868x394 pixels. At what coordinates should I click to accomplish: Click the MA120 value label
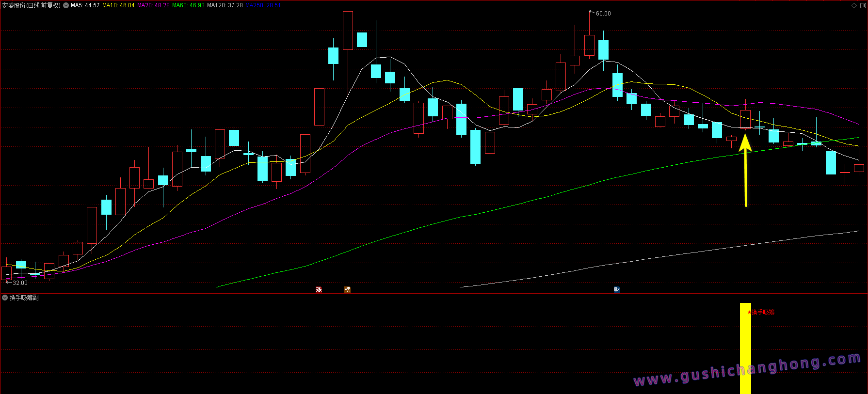click(x=225, y=5)
